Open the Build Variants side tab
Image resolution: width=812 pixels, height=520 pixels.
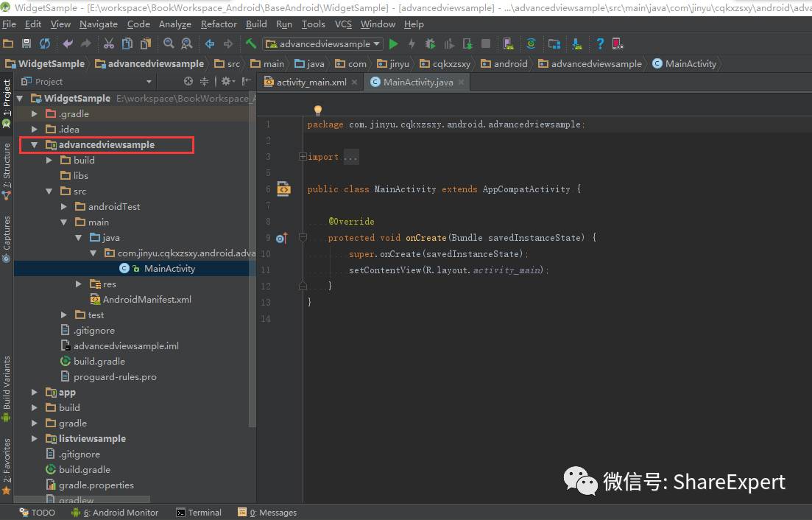click(6, 389)
